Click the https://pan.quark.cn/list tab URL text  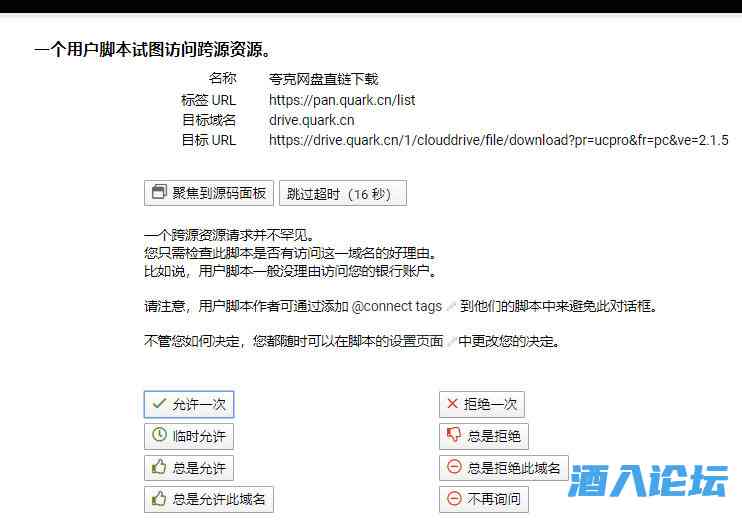pyautogui.click(x=342, y=100)
